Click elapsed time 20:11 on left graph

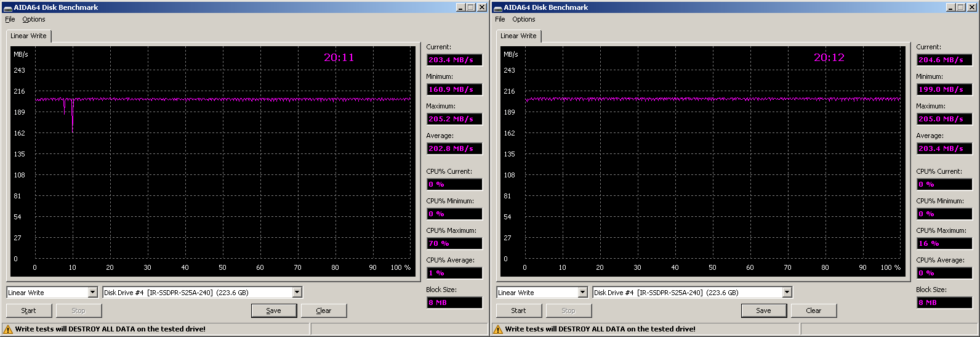(339, 57)
